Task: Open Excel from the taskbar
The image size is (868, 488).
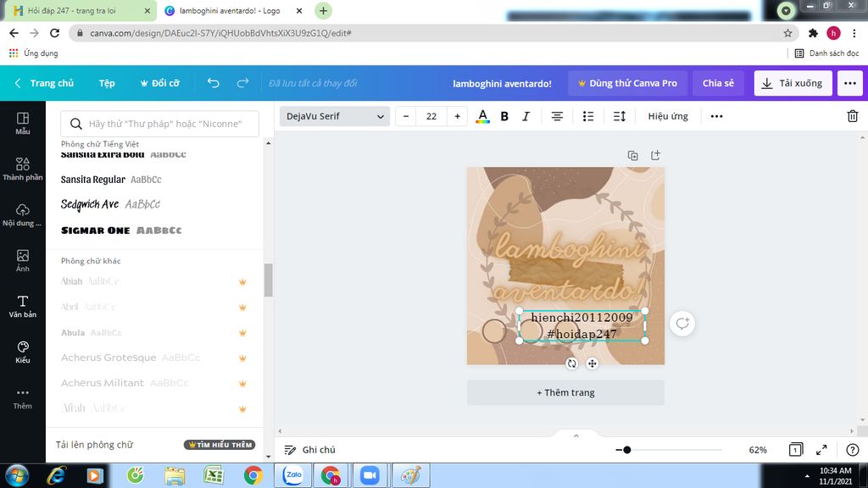Action: (214, 475)
